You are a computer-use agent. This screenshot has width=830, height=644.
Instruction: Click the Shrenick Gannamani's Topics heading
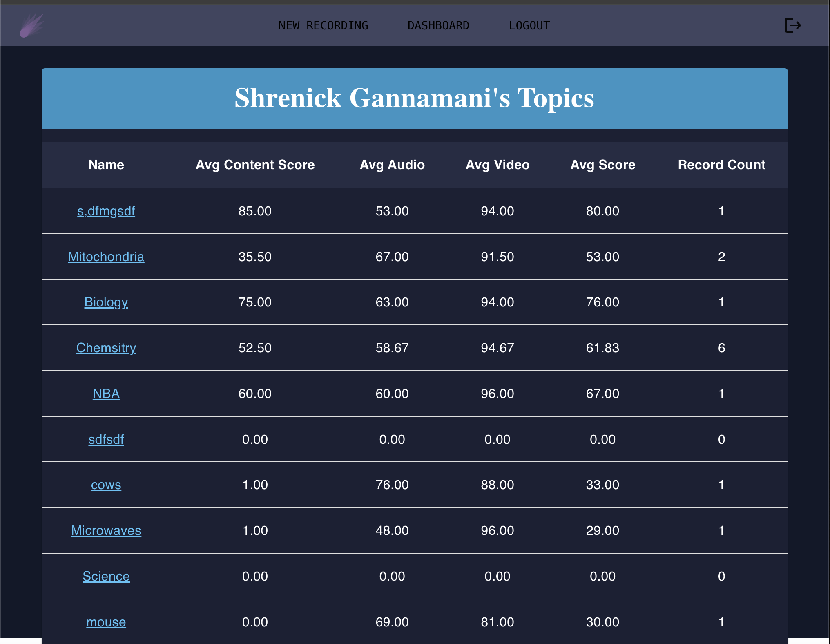tap(414, 98)
